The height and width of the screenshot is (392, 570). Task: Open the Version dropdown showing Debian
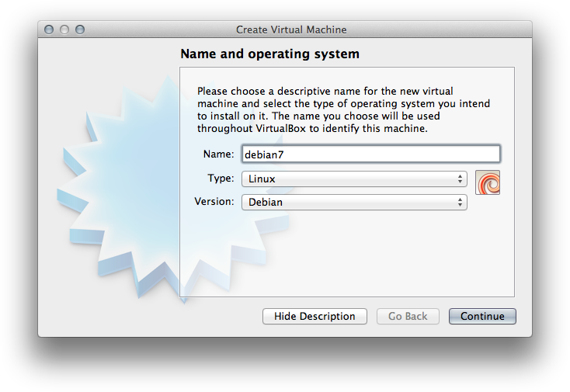354,202
